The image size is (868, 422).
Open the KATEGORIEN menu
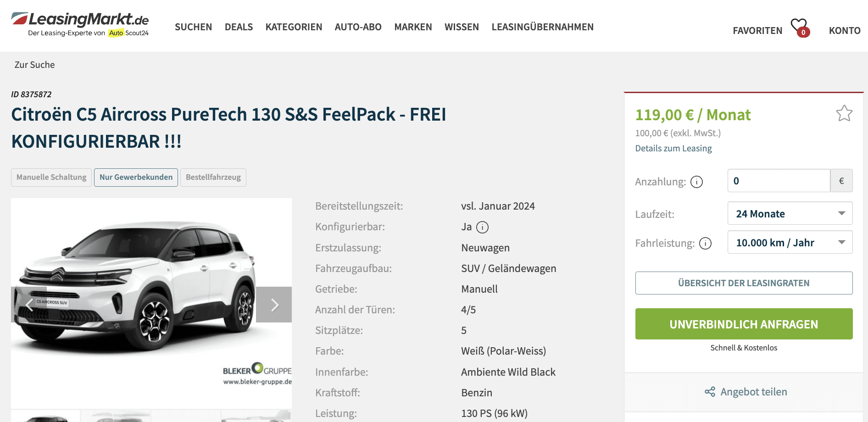click(294, 27)
